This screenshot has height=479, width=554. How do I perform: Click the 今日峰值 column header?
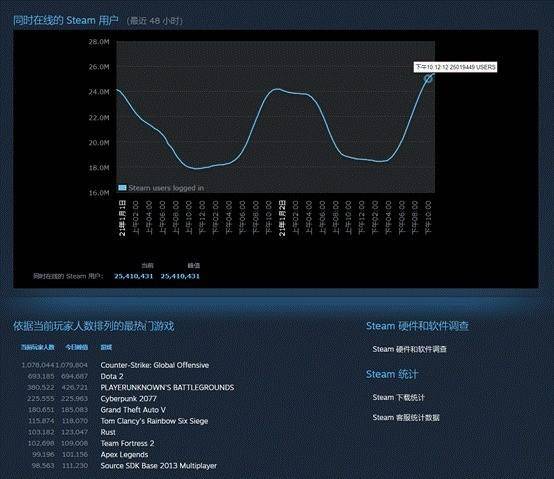(x=76, y=347)
